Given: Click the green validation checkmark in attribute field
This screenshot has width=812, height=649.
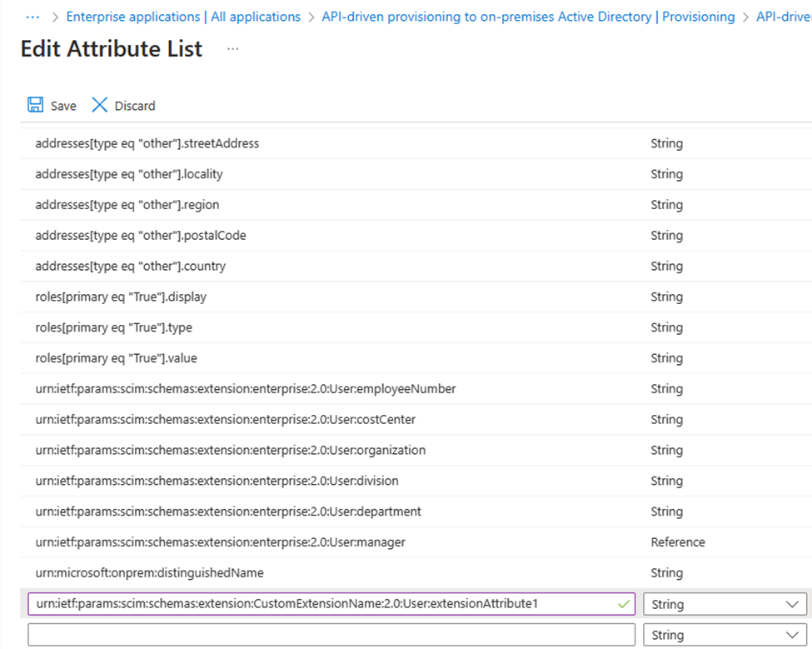Looking at the screenshot, I should point(623,603).
